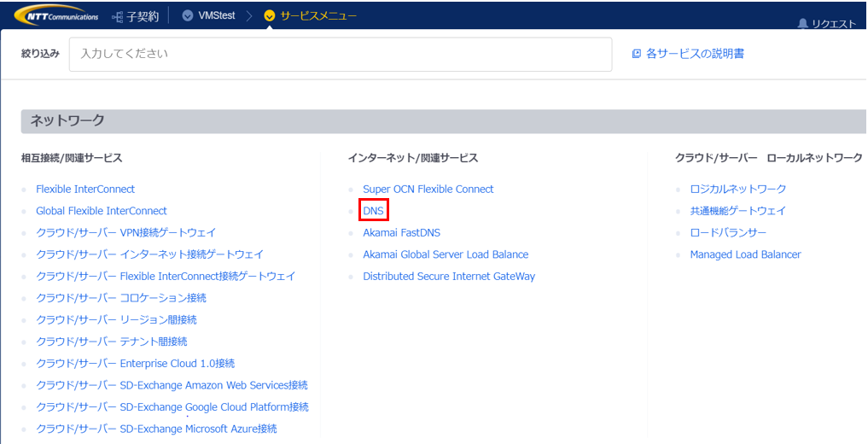
Task: Click the chevron icon beside VMStest
Action: click(x=188, y=15)
